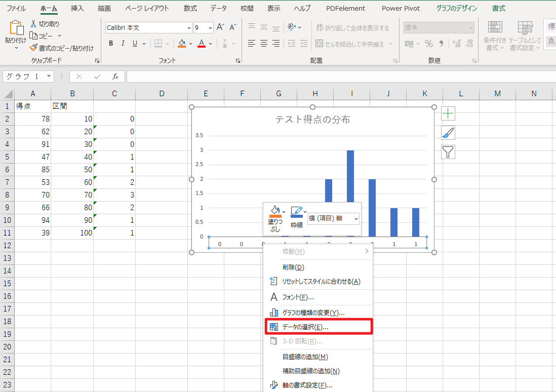
Task: Click the increase font size icon
Action: [x=220, y=27]
